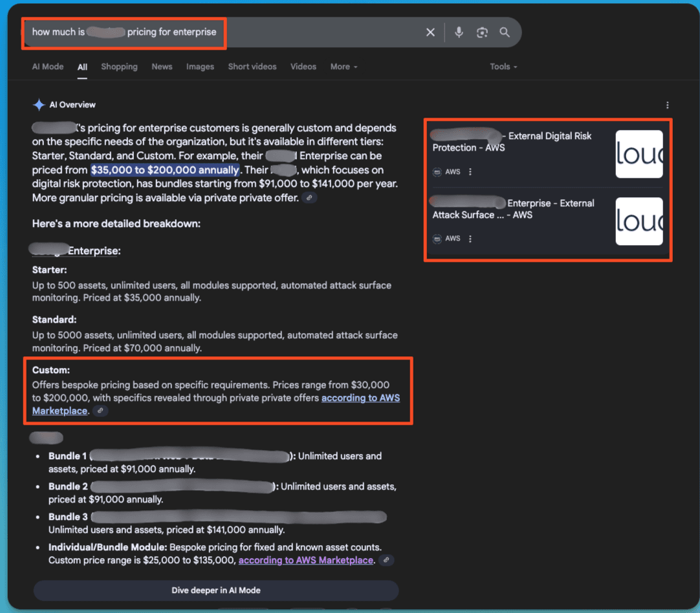Start voice search with the microphone icon
The width and height of the screenshot is (700, 613).
(459, 32)
